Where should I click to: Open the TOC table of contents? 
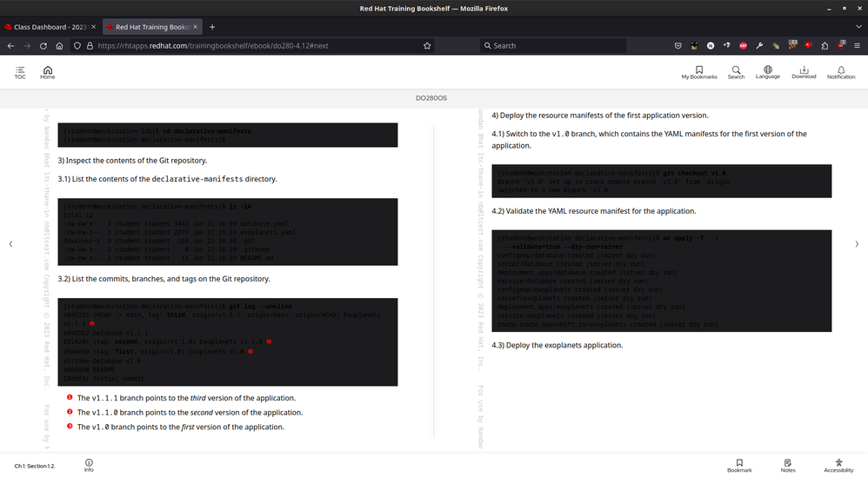pyautogui.click(x=20, y=72)
